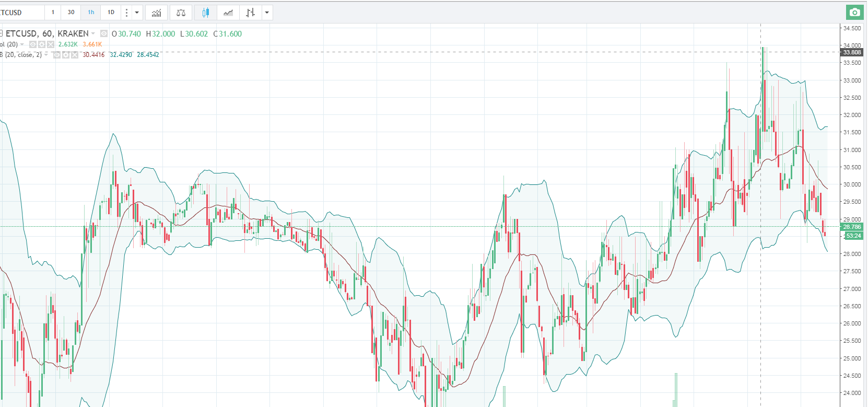Viewport: 868px width, 407px height.
Task: Select the 1D timeframe
Action: tap(111, 13)
